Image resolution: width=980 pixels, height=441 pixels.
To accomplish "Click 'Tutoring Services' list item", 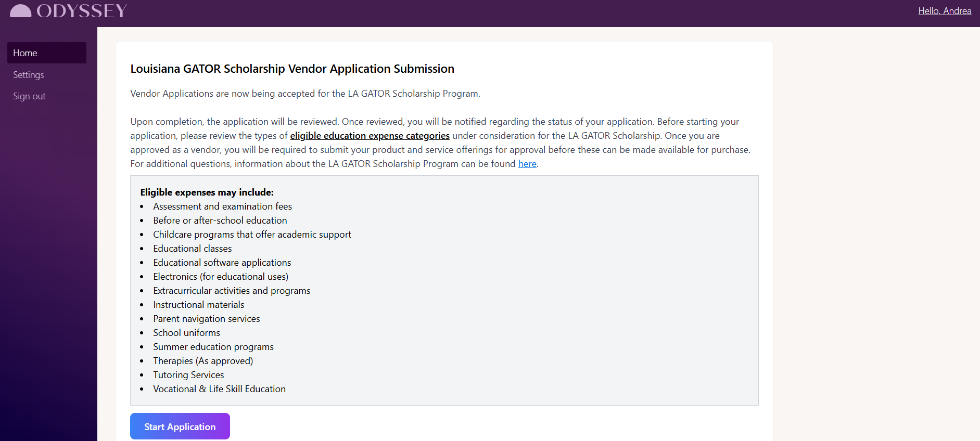I will (188, 375).
